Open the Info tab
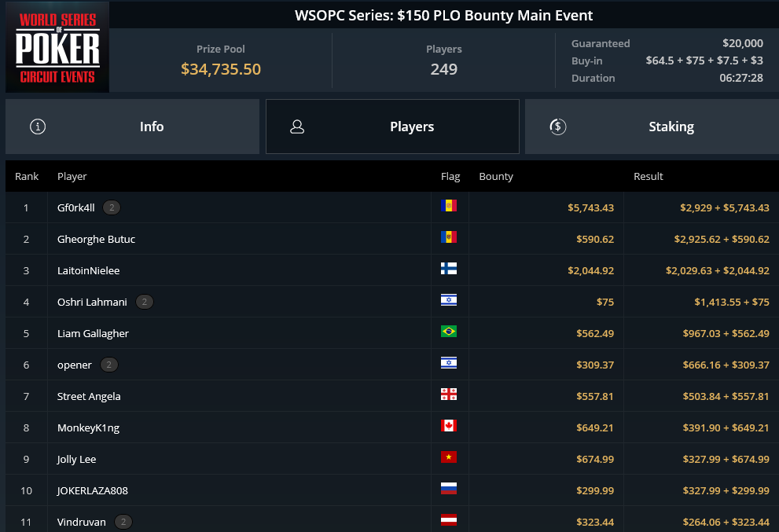Image resolution: width=779 pixels, height=532 pixels. point(132,127)
